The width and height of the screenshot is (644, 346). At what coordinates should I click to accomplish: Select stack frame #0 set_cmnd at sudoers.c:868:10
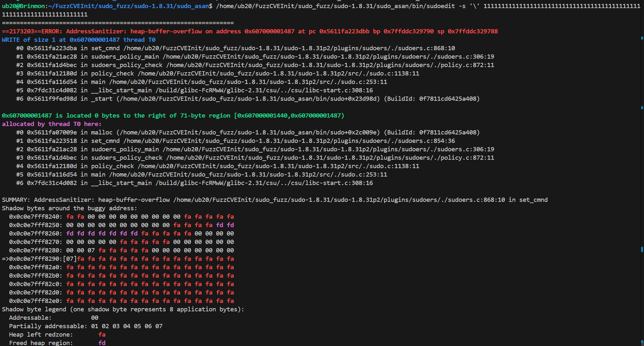[x=235, y=48]
